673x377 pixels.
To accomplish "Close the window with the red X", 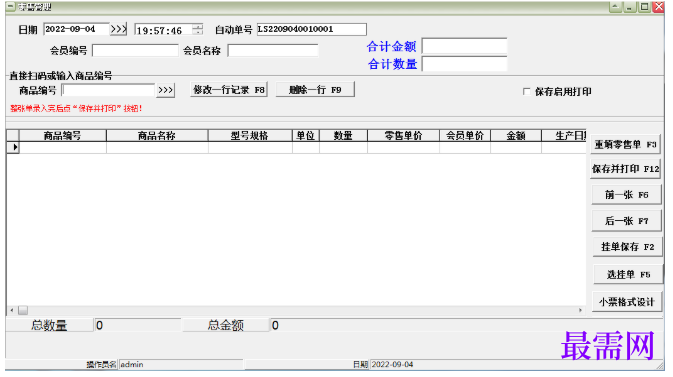I will [x=658, y=7].
